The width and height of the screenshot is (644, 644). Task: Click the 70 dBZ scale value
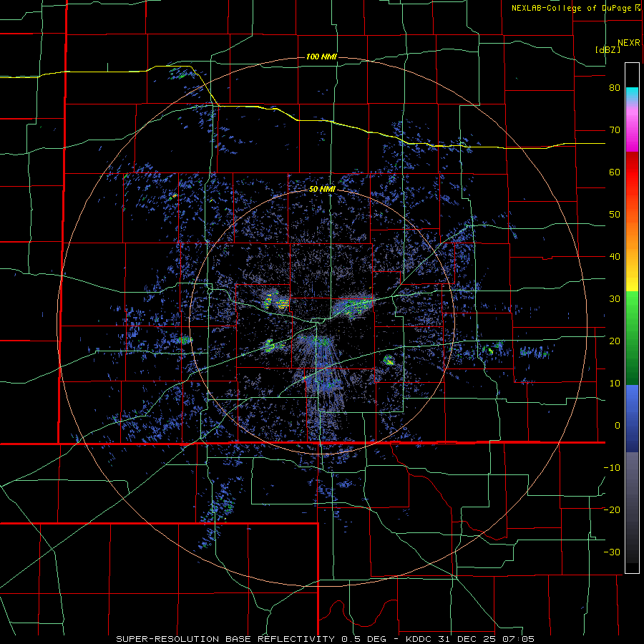pos(615,130)
